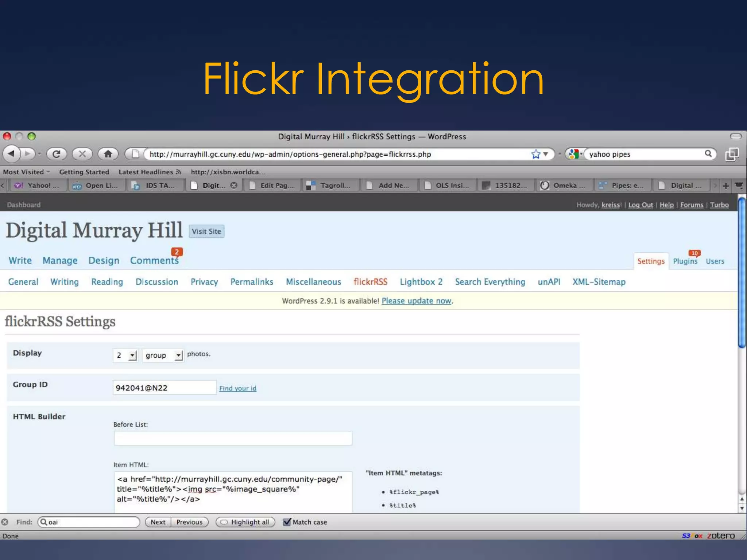Click the Next find button
This screenshot has width=747, height=560.
[158, 522]
